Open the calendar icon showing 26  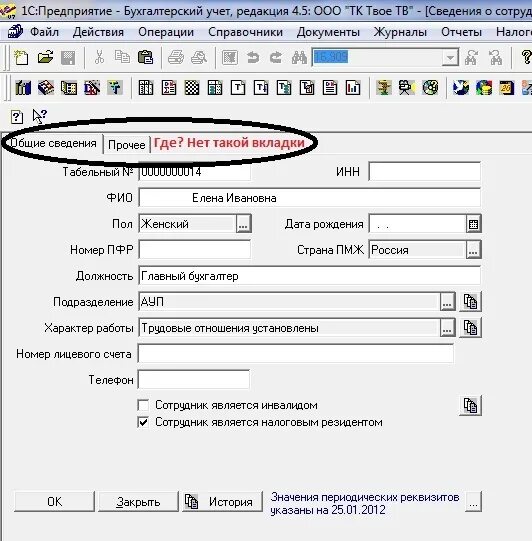[506, 88]
